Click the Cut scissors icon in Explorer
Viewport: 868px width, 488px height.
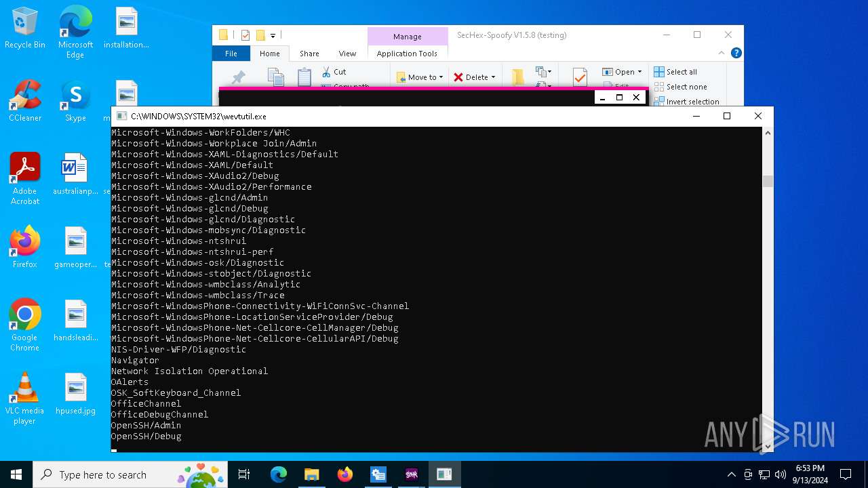click(326, 72)
